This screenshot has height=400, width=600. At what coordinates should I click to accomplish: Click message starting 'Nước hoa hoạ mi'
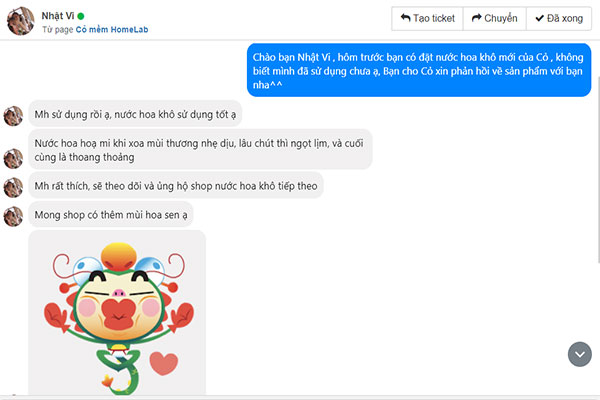coord(200,150)
